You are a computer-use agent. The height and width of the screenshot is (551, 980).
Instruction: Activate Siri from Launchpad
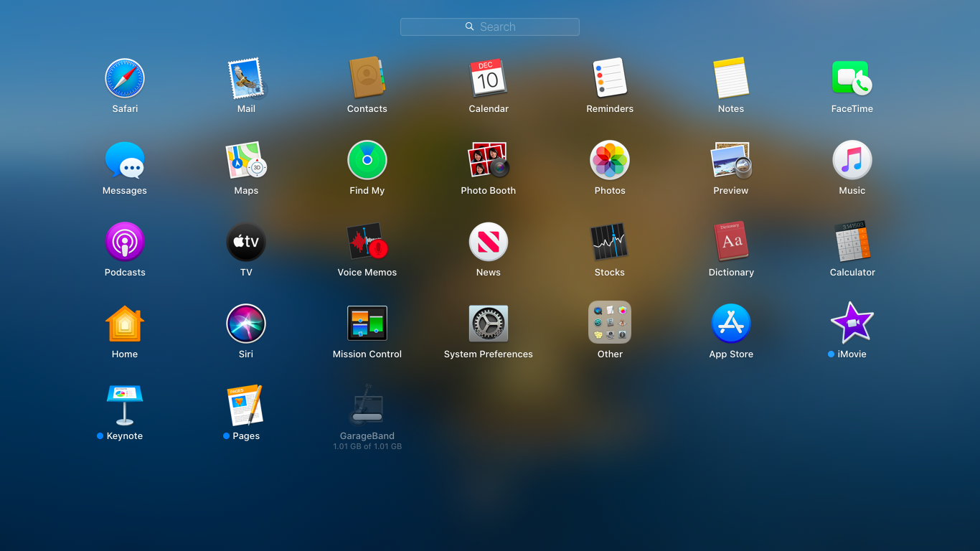pos(246,324)
